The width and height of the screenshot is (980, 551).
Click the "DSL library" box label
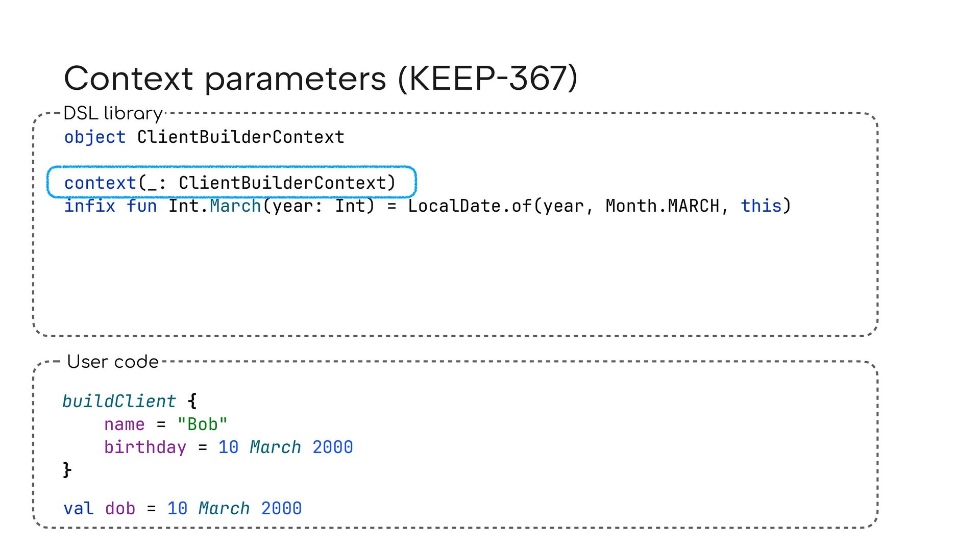click(x=113, y=113)
